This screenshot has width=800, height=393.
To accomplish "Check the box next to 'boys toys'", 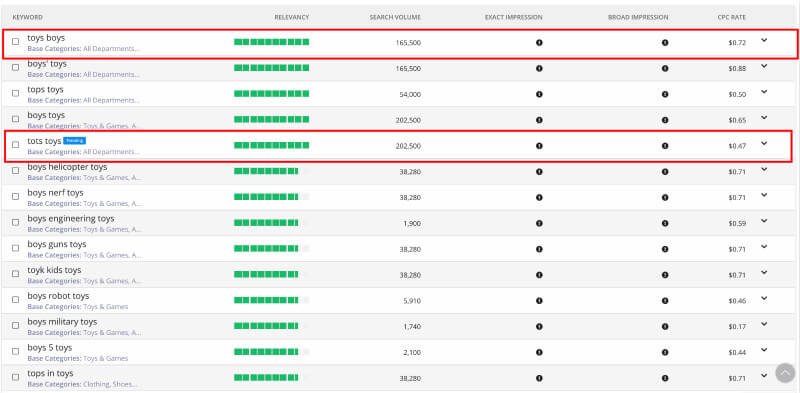I will [x=15, y=119].
